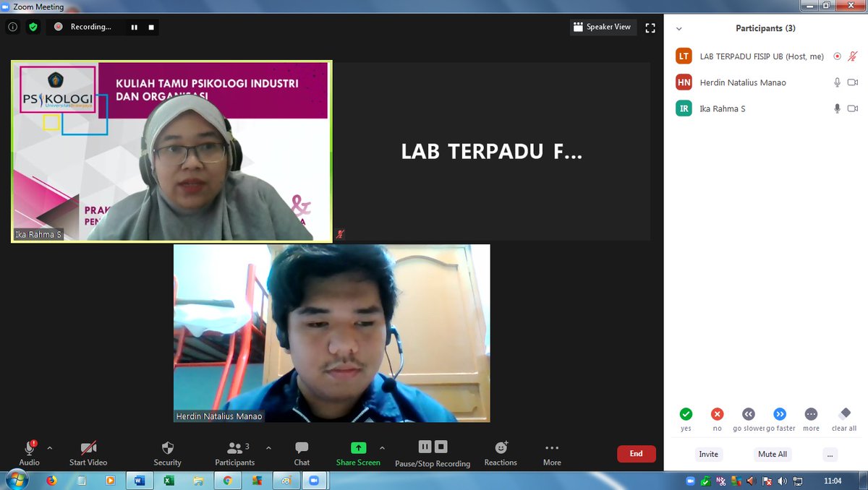The height and width of the screenshot is (490, 868).
Task: Click the Invite button
Action: pyautogui.click(x=709, y=454)
